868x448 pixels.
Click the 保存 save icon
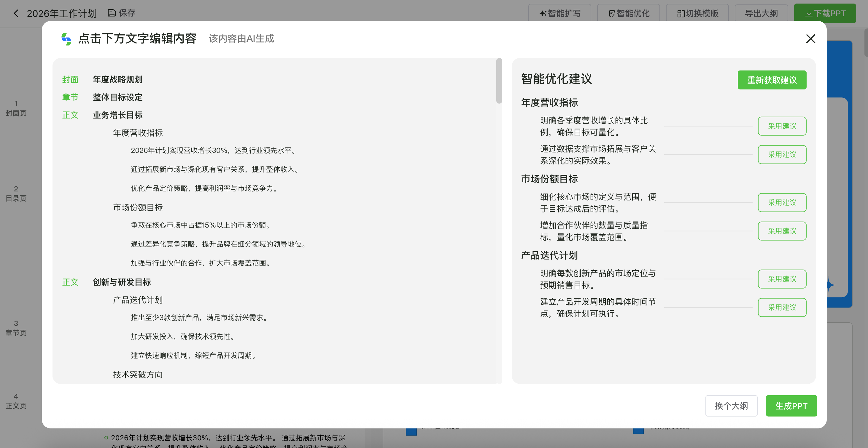point(111,12)
